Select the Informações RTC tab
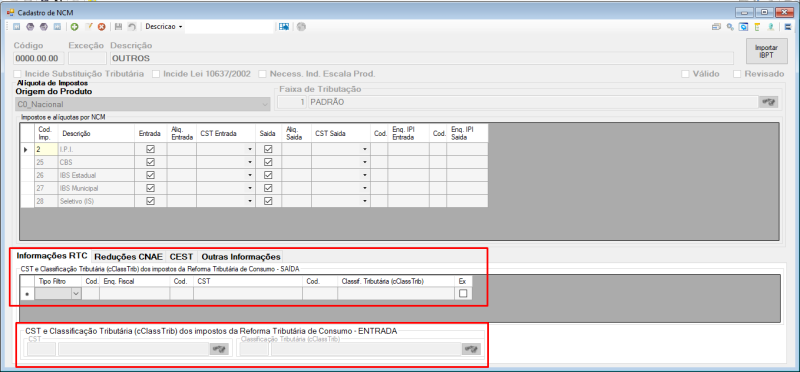Image resolution: width=800 pixels, height=372 pixels. coord(52,256)
